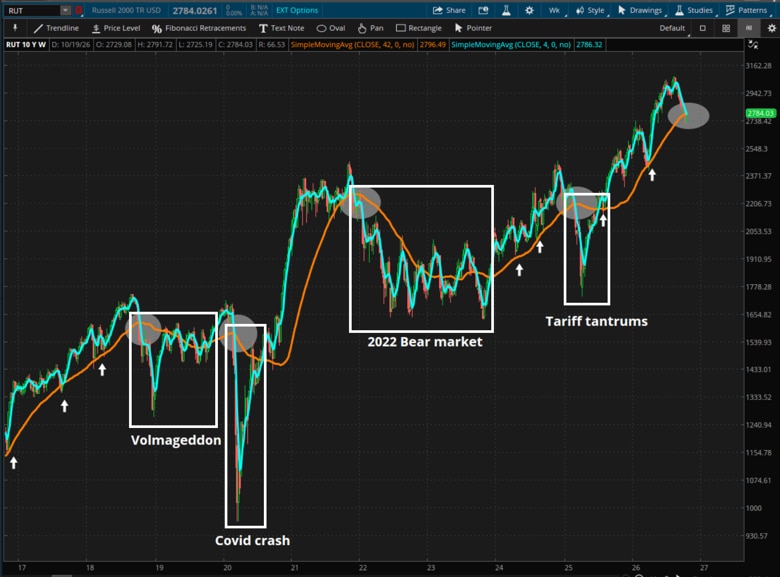Open the Patterns menu
This screenshot has width=780, height=577.
point(747,10)
